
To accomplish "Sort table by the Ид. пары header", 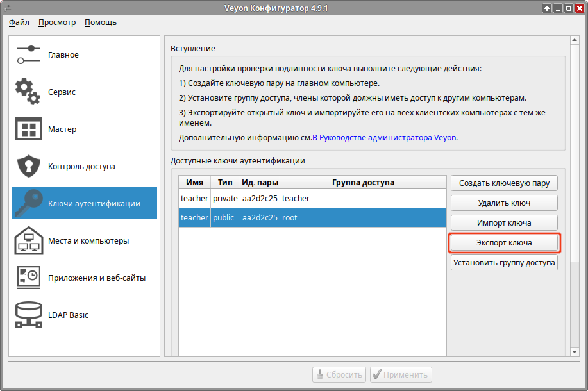I will pyautogui.click(x=260, y=182).
